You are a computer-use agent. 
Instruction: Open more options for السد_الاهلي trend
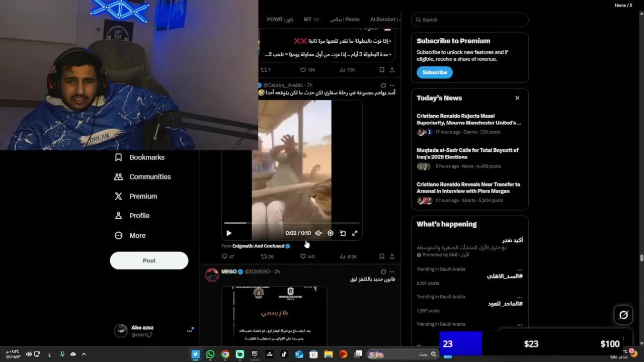pos(519,269)
